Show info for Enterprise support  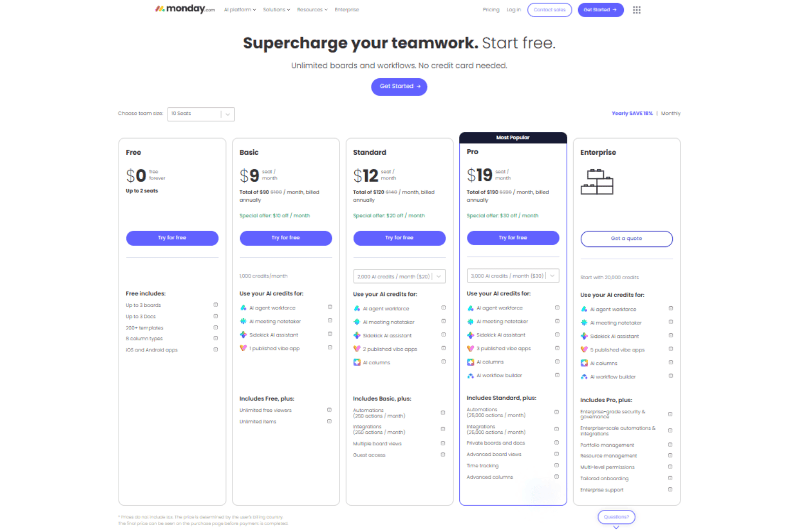click(x=670, y=489)
